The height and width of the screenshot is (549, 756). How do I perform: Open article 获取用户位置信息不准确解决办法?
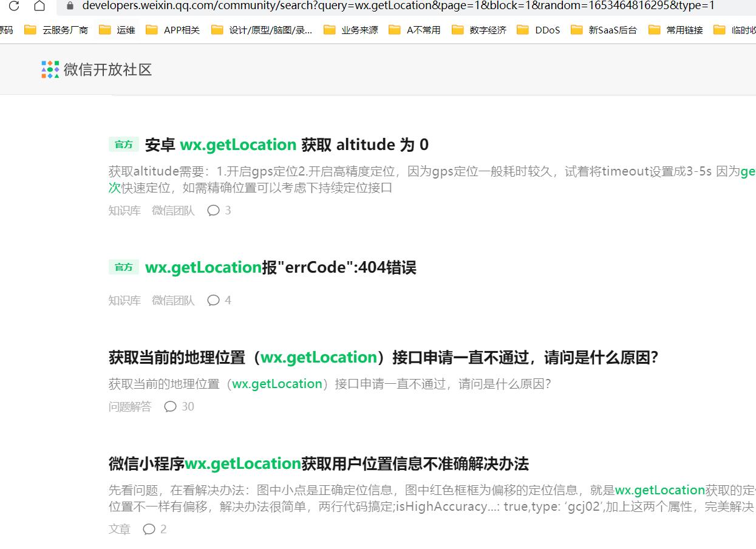tap(319, 464)
